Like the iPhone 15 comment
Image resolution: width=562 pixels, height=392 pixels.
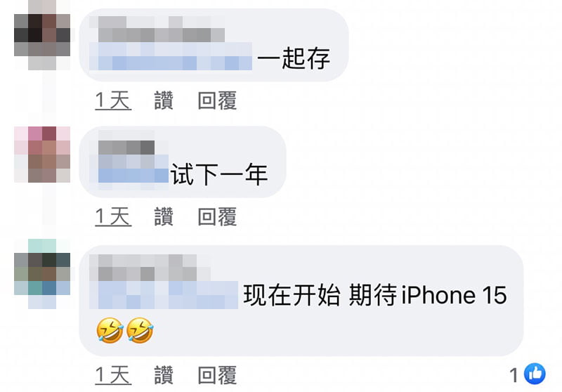coord(164,375)
